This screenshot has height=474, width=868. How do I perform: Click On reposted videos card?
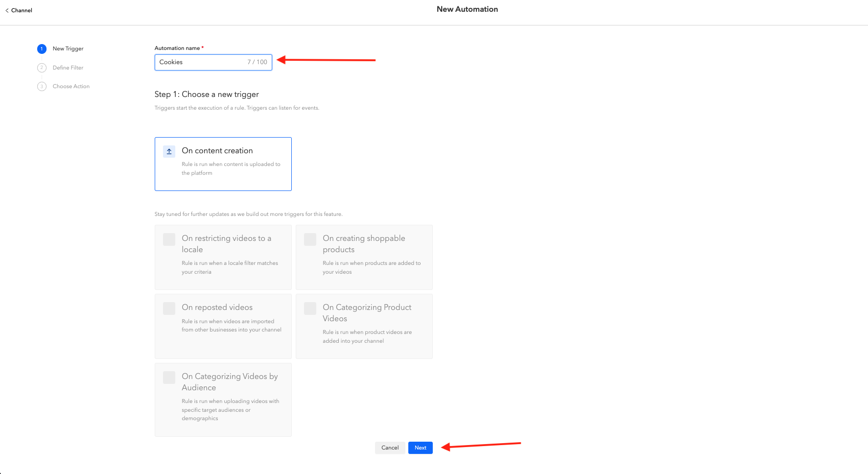(x=223, y=326)
